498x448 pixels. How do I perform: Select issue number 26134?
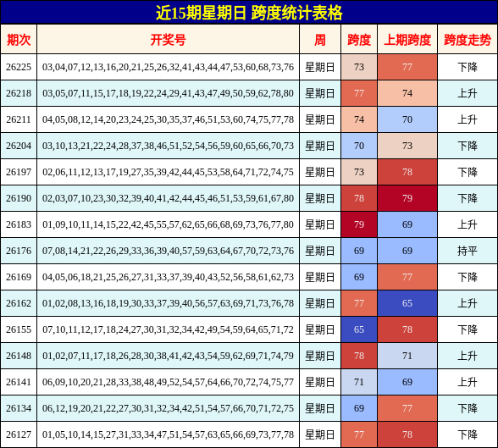pos(19,408)
